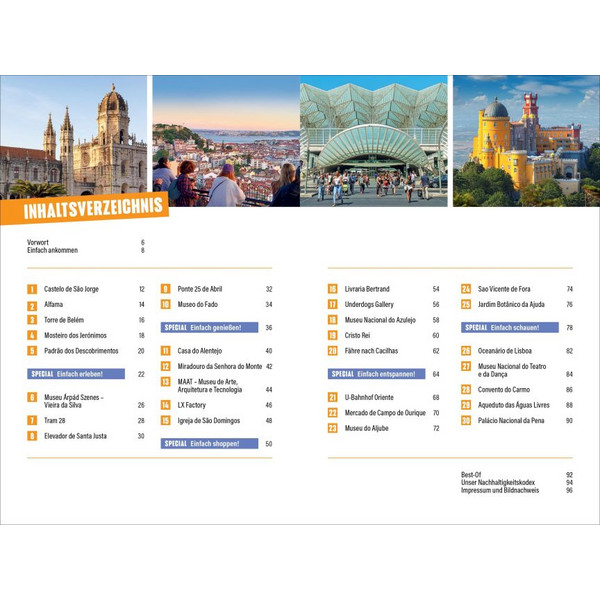
Task: Click the Lisbon viewpoint sunset photo
Action: coord(226,141)
